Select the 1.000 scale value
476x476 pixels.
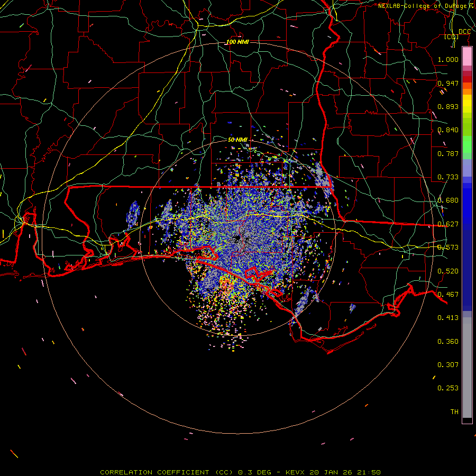[x=448, y=59]
